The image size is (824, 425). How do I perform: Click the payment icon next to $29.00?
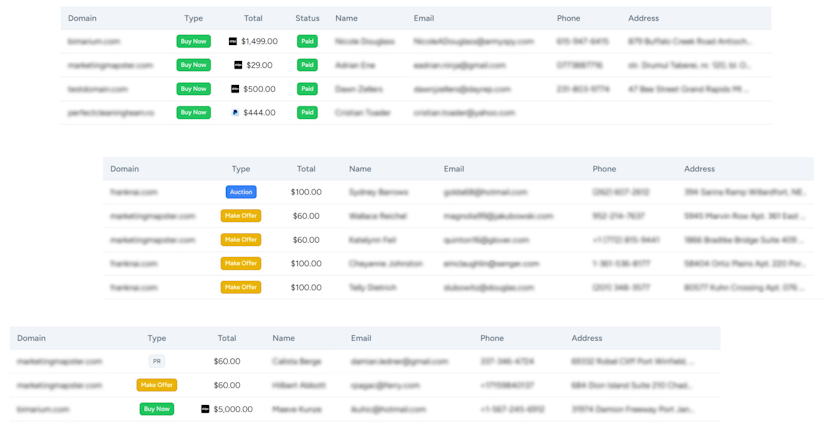tap(238, 65)
